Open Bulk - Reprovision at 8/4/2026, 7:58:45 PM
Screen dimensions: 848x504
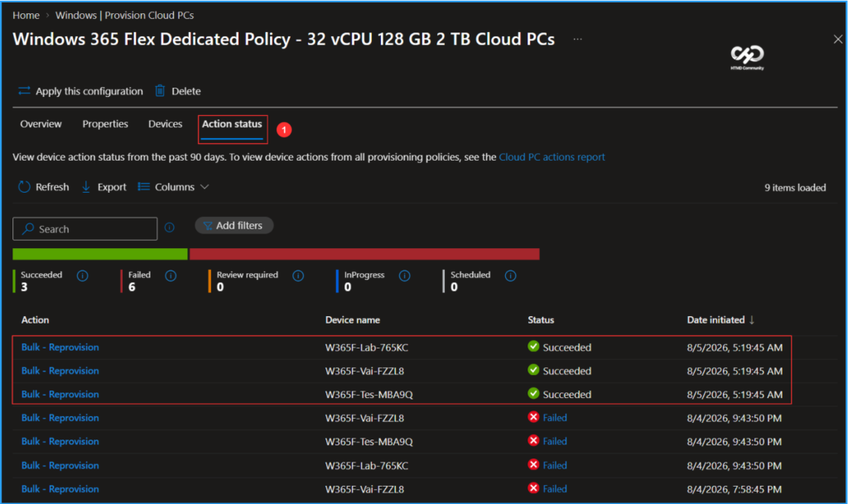tap(60, 488)
